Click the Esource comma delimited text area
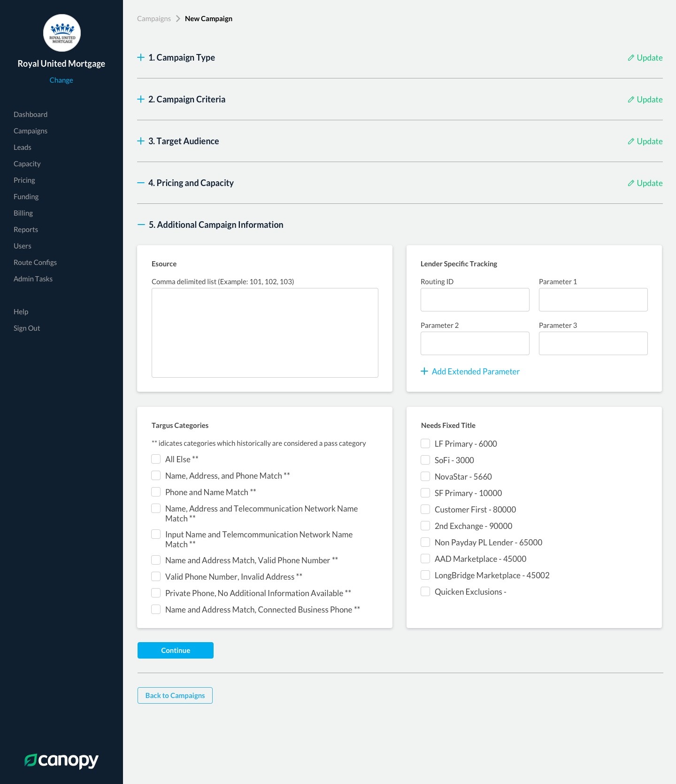This screenshot has height=784, width=676. point(265,333)
